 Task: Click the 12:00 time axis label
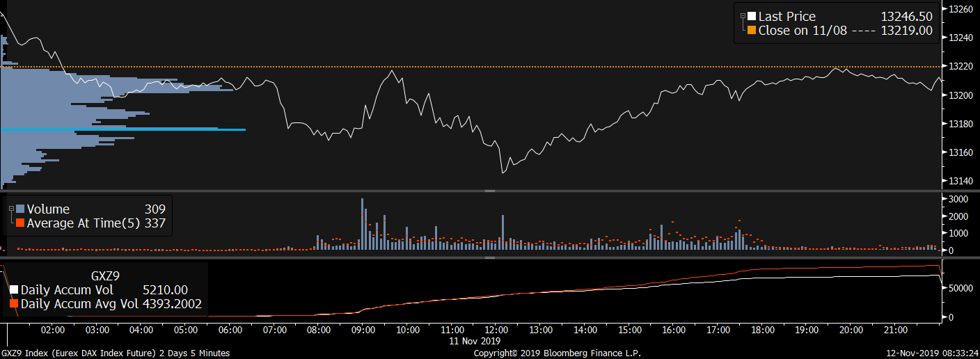coord(496,330)
